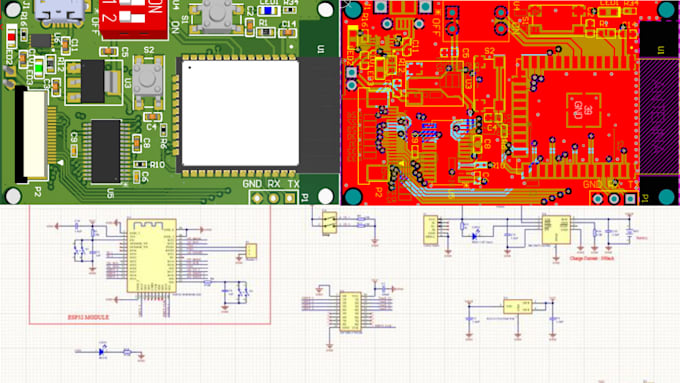
Task: Click the regulator symbol at schematic lower right
Action: pyautogui.click(x=518, y=306)
